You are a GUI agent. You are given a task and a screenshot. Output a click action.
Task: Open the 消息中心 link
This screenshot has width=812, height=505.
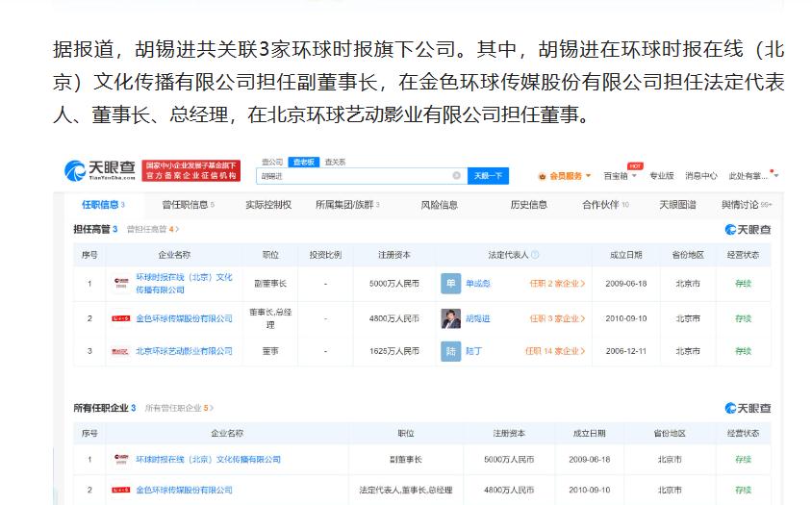[x=700, y=176]
